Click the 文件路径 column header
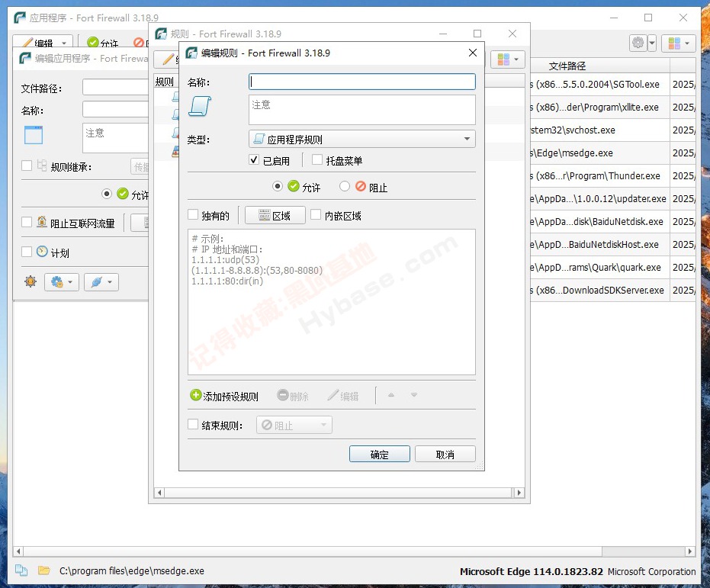Image resolution: width=710 pixels, height=588 pixels. pos(567,66)
